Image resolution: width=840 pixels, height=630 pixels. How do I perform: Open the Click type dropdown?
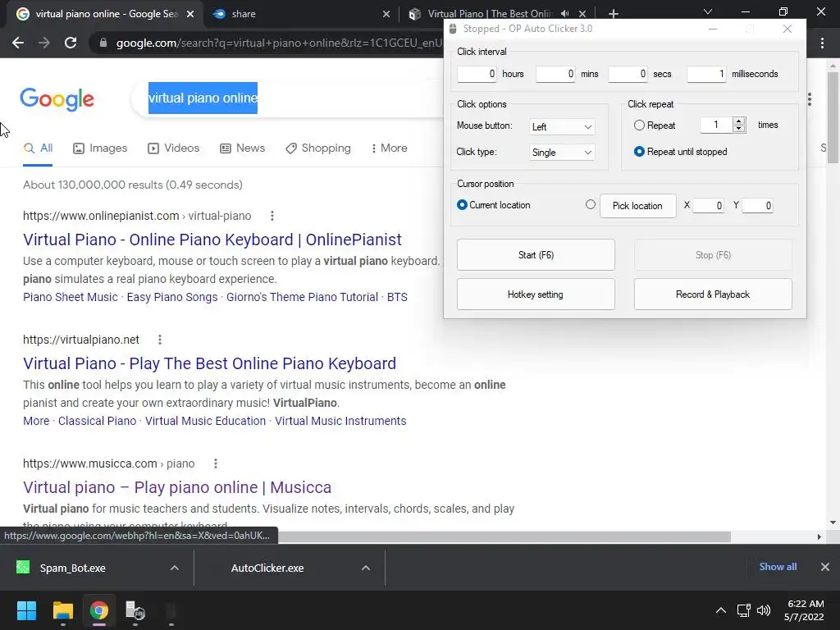(561, 153)
